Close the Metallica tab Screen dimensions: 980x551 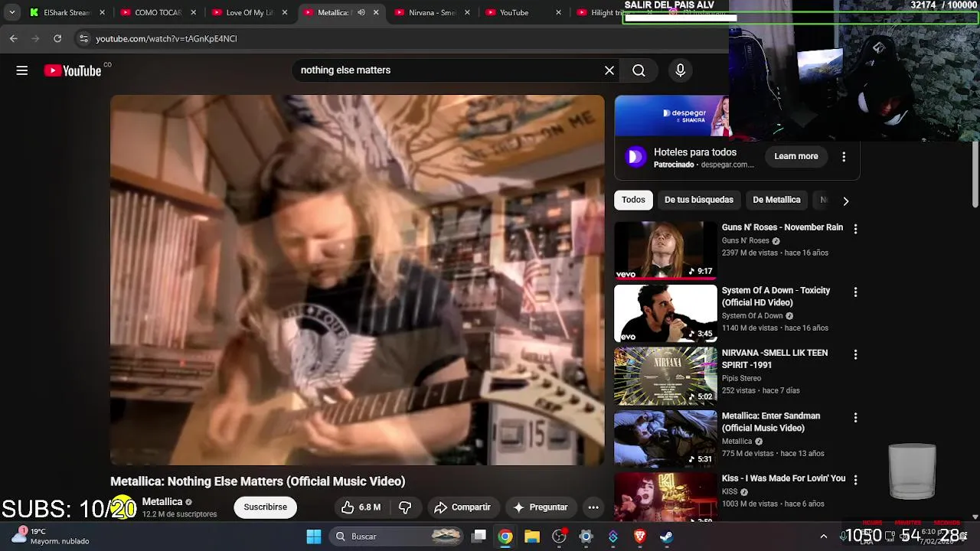click(x=376, y=12)
